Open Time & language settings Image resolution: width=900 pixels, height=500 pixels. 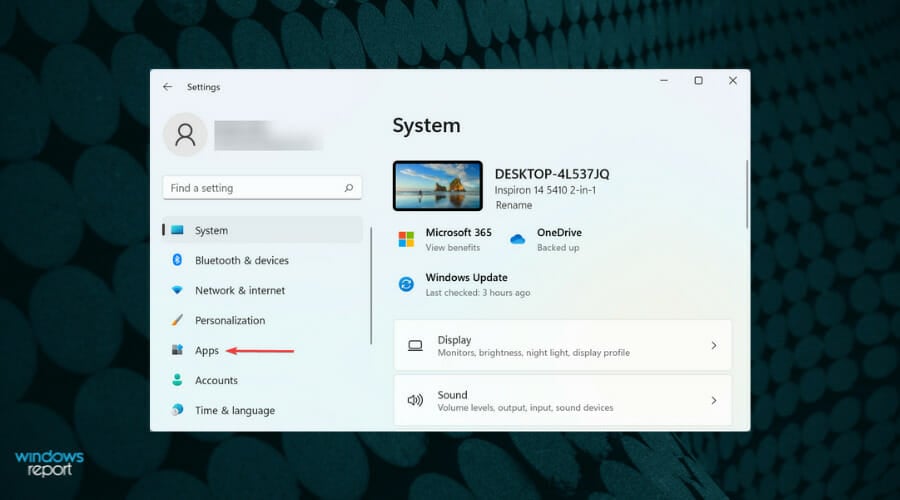coord(262,409)
